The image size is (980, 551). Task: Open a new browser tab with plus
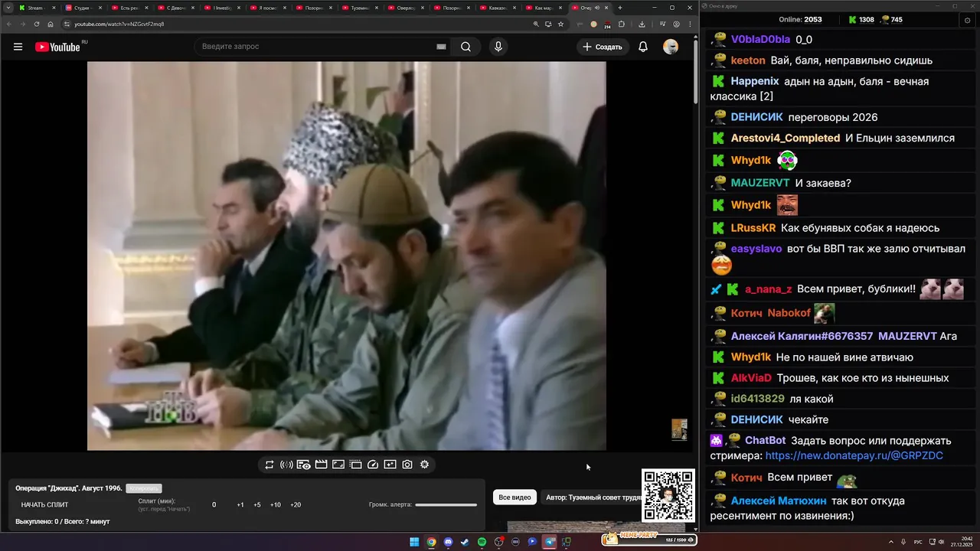coord(620,8)
